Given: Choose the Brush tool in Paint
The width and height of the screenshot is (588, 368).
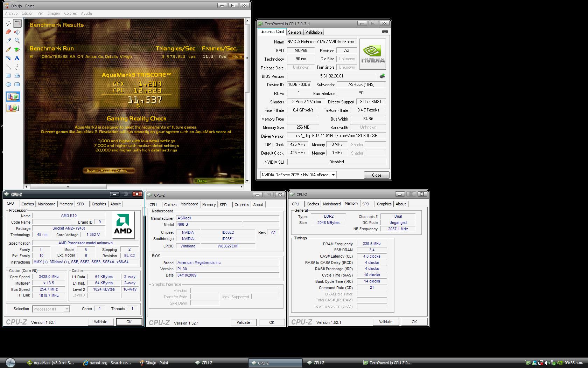Looking at the screenshot, I should click(x=17, y=49).
